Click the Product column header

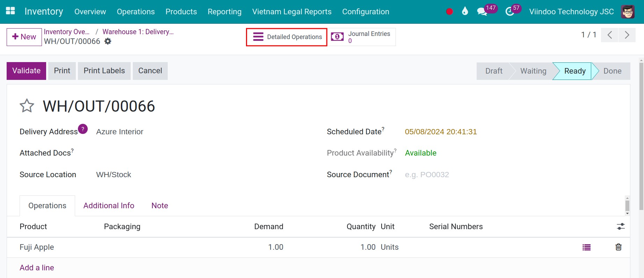(33, 227)
